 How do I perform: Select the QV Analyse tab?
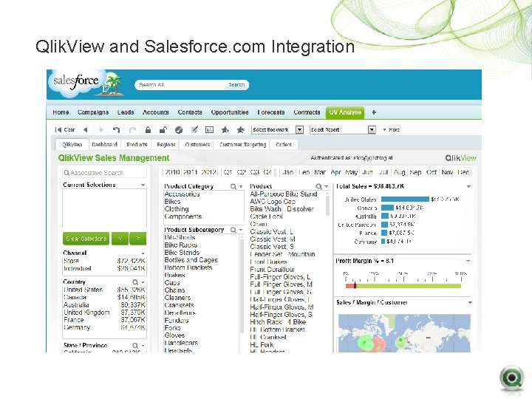[345, 112]
